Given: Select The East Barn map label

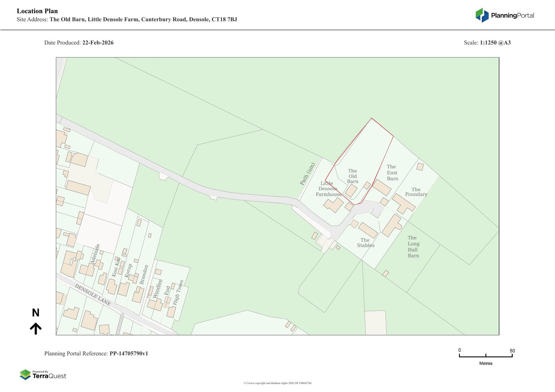Looking at the screenshot, I should click(392, 173).
